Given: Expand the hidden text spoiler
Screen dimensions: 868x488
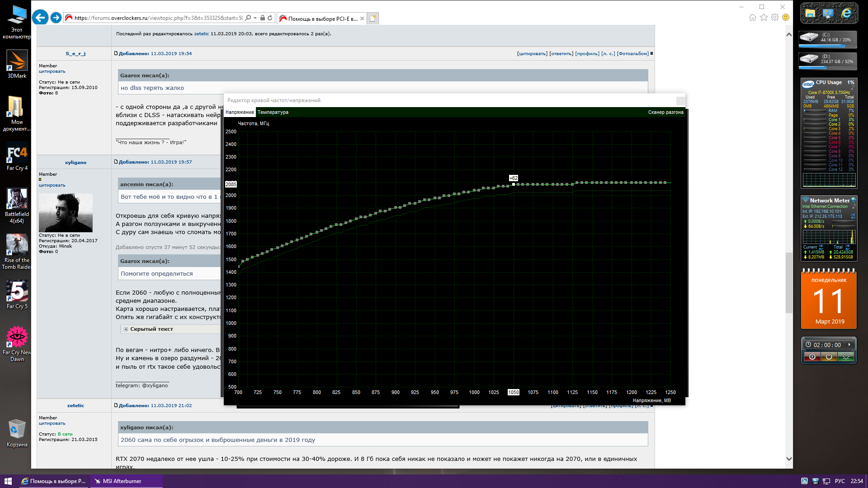Looking at the screenshot, I should click(126, 329).
